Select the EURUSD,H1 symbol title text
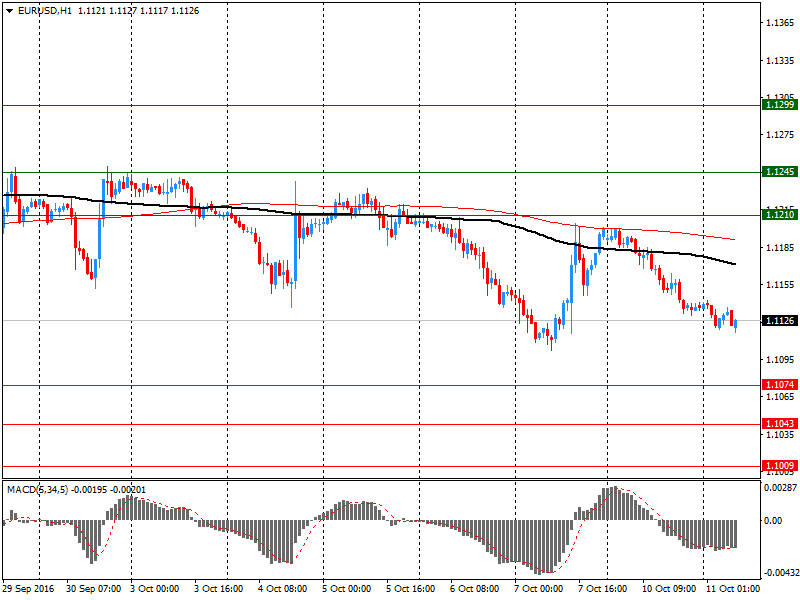Image resolution: width=800 pixels, height=600 pixels. pyautogui.click(x=45, y=11)
